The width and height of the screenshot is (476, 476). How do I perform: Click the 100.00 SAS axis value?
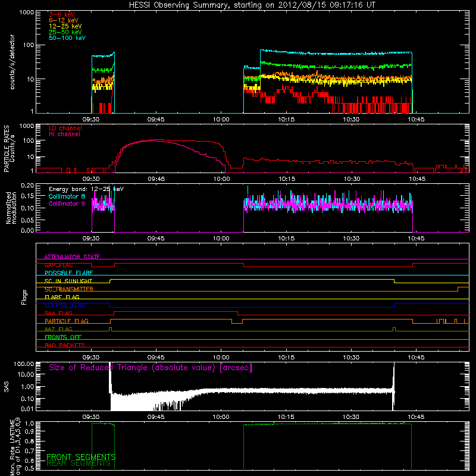coord(24,364)
